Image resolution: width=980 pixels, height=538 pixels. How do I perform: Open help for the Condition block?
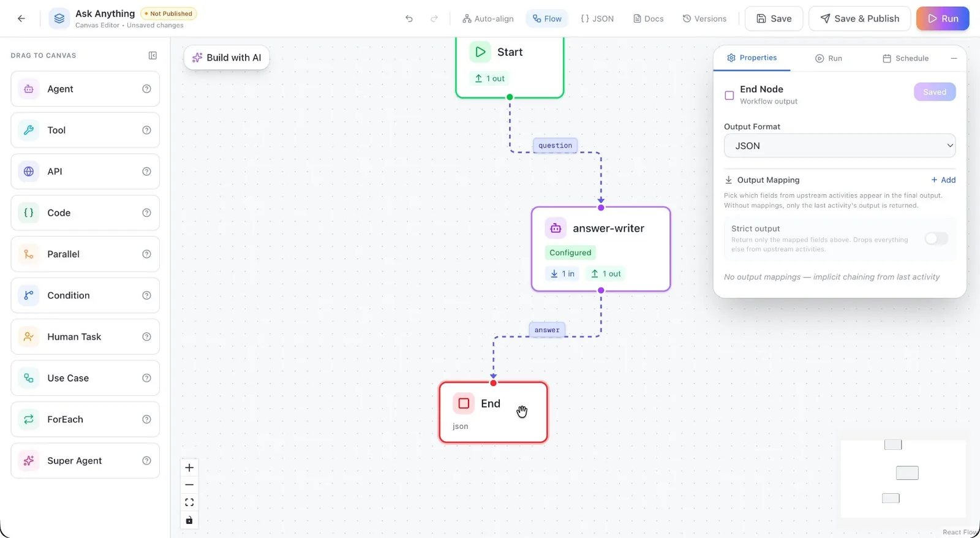(x=146, y=295)
